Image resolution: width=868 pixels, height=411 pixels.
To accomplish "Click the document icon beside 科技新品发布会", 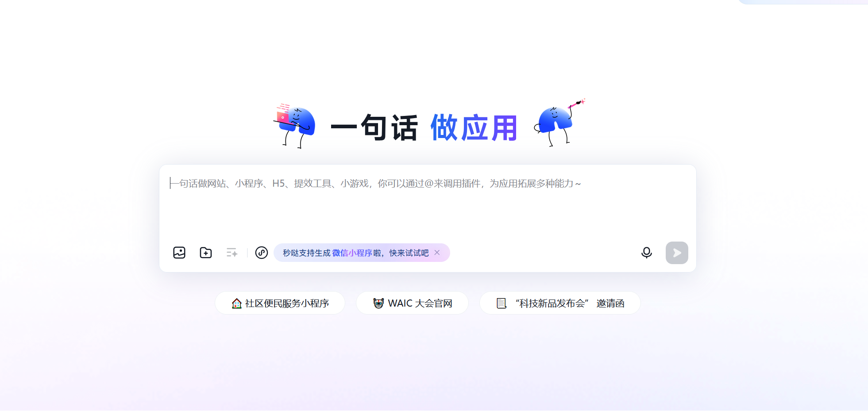I will [x=501, y=303].
